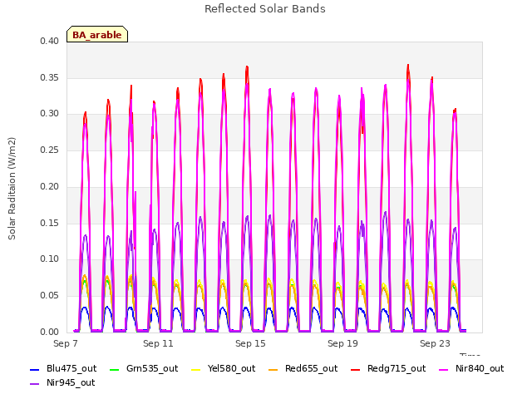Click the Sep 19 x-axis tick label
Screen dimensions: 532x399
342,343
